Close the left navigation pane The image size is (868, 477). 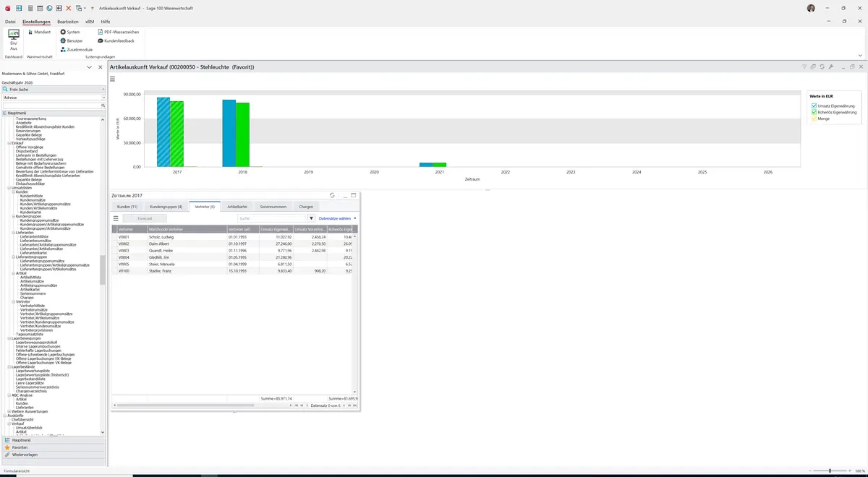[101, 66]
